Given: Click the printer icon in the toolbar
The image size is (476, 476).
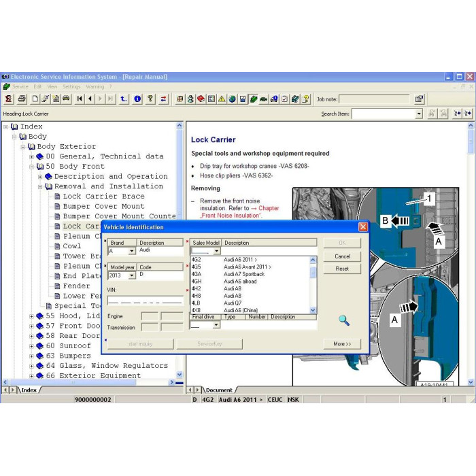Looking at the screenshot, I should click(22, 99).
